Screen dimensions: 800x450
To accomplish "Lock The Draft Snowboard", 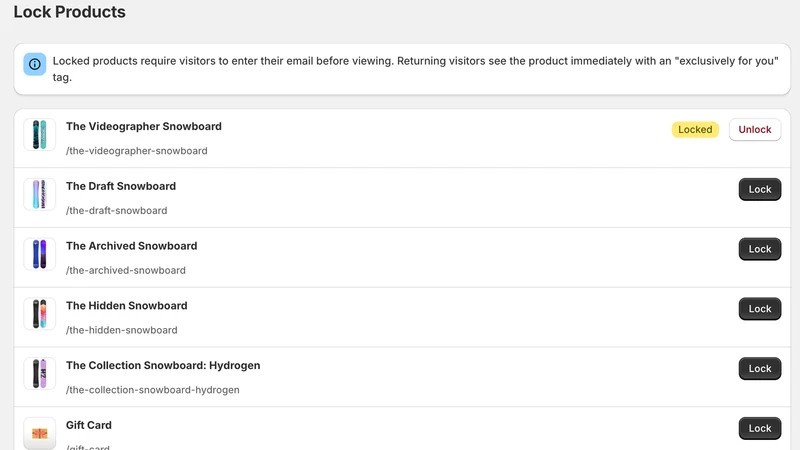I will 760,189.
